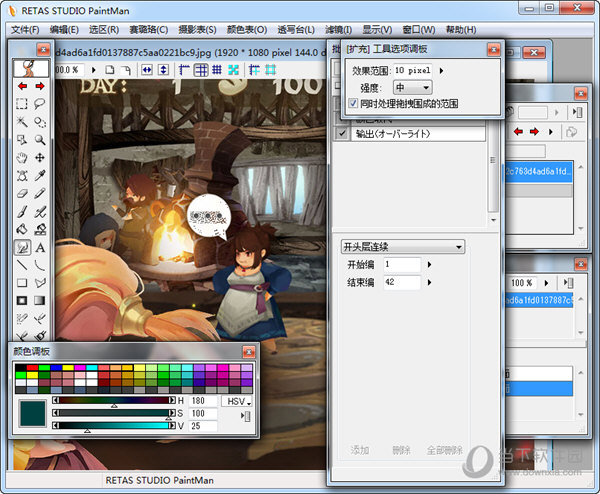
Task: Click the left red arrow in toolbox
Action: click(22, 86)
